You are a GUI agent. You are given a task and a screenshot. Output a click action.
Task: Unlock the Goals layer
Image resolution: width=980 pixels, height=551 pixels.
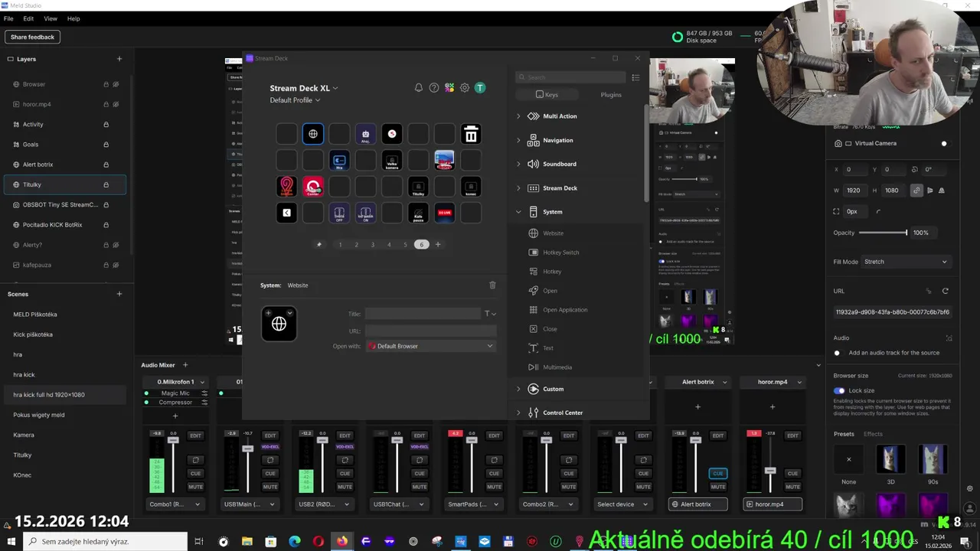(x=106, y=145)
